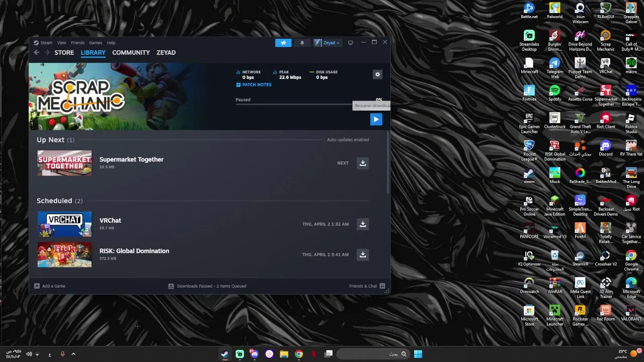Click Downloads Paused status in footer
This screenshot has height=362, width=644.
[x=207, y=286]
